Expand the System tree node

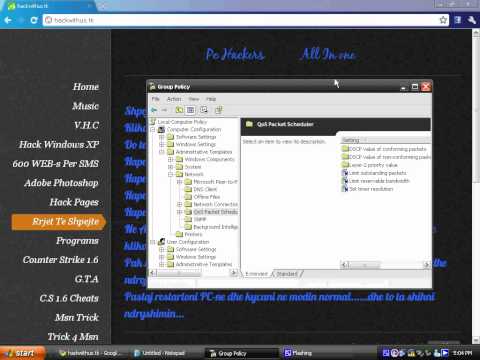[171, 167]
